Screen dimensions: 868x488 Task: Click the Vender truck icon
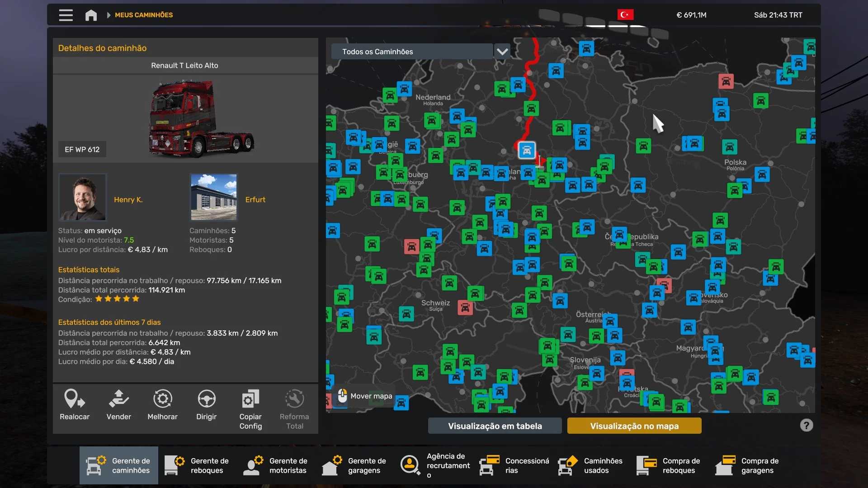(118, 399)
